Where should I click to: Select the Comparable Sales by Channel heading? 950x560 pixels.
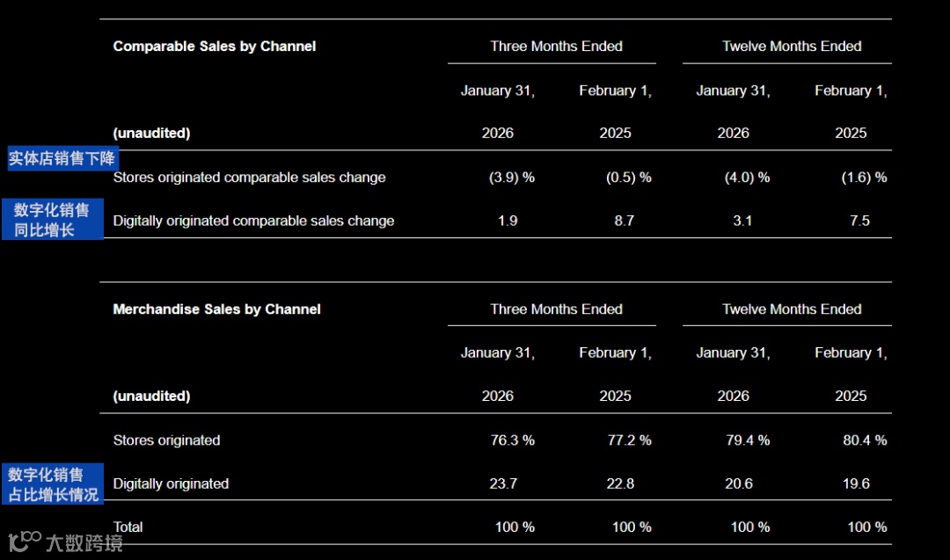pos(215,47)
